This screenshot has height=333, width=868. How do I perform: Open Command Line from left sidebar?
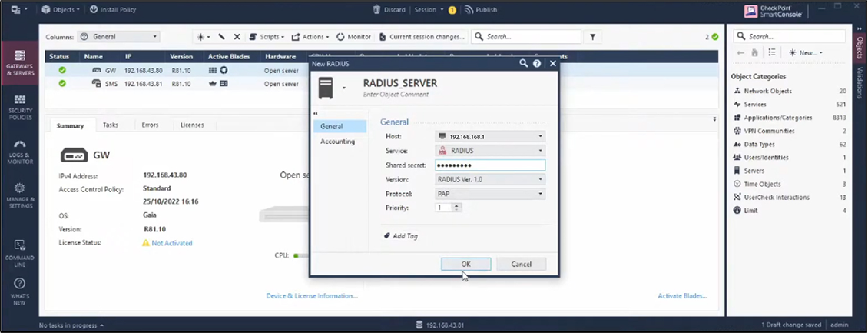[x=20, y=251]
